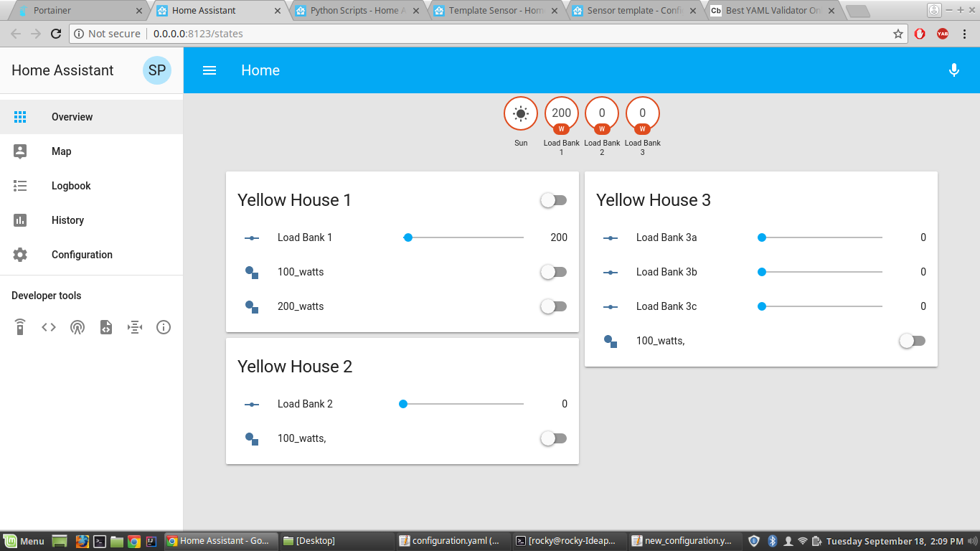Launch Terminal from the taskbar quick launcher
The image size is (980, 551).
tap(100, 541)
